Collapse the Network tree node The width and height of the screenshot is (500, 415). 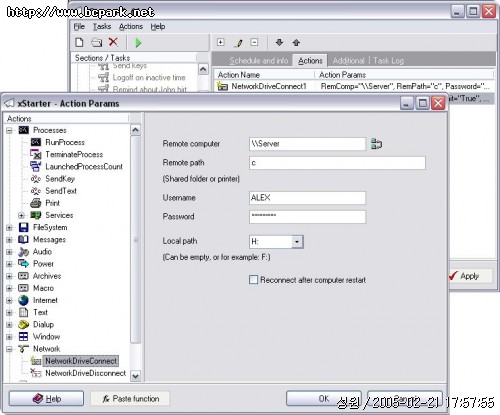click(x=9, y=349)
